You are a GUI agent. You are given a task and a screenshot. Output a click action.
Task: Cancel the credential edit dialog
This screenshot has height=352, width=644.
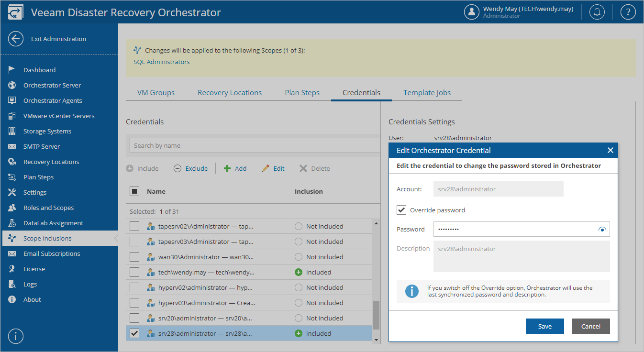point(590,326)
